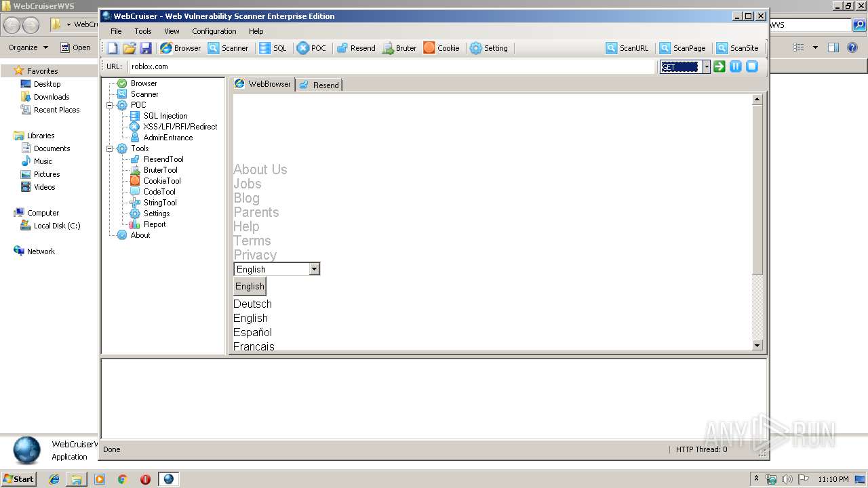The image size is (868, 488).
Task: Select Scanner in the tree
Action: (x=144, y=94)
